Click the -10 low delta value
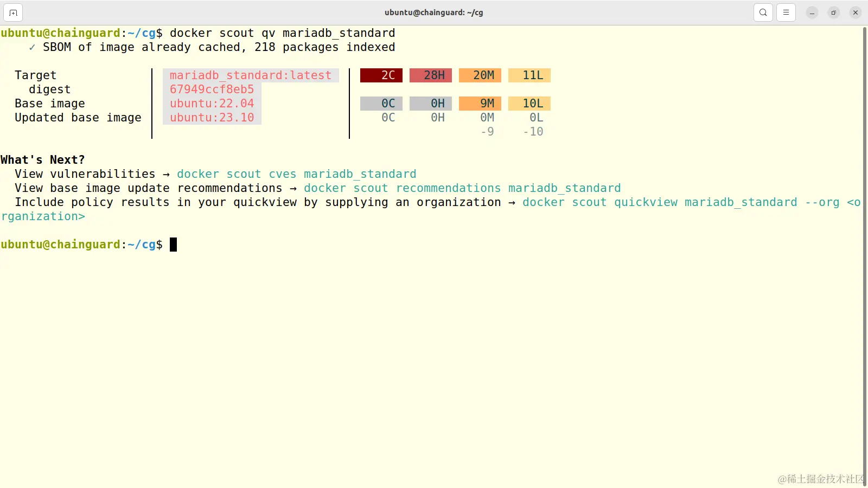This screenshot has width=868, height=488. point(533,132)
